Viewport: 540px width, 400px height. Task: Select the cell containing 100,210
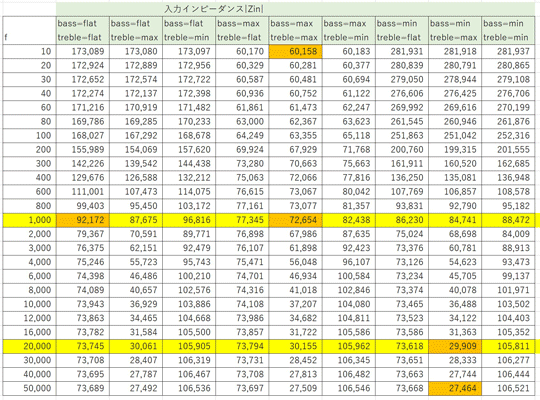(189, 276)
